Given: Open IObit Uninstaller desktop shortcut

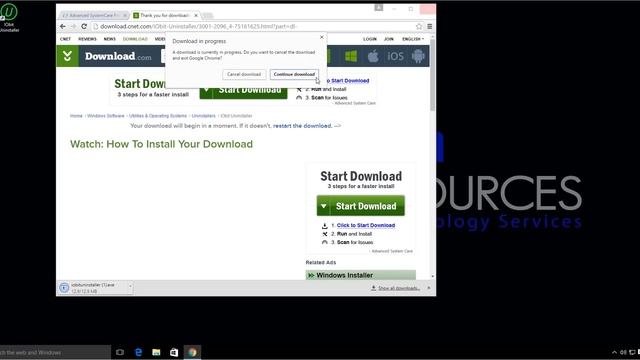Looking at the screenshot, I should pyautogui.click(x=9, y=18).
